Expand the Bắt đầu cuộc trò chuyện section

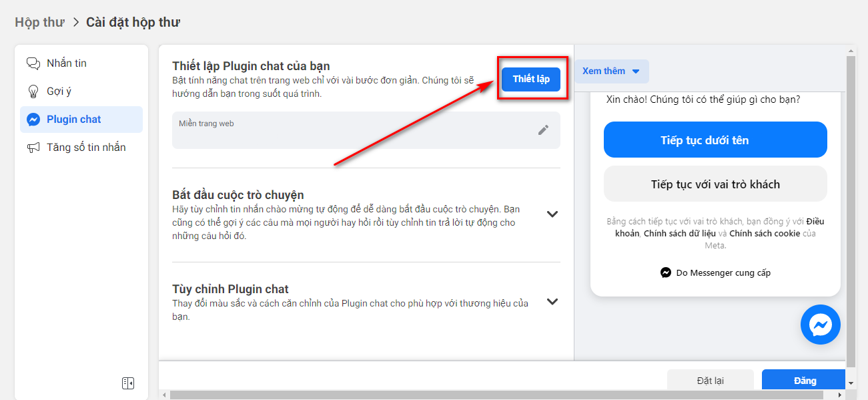tap(552, 214)
